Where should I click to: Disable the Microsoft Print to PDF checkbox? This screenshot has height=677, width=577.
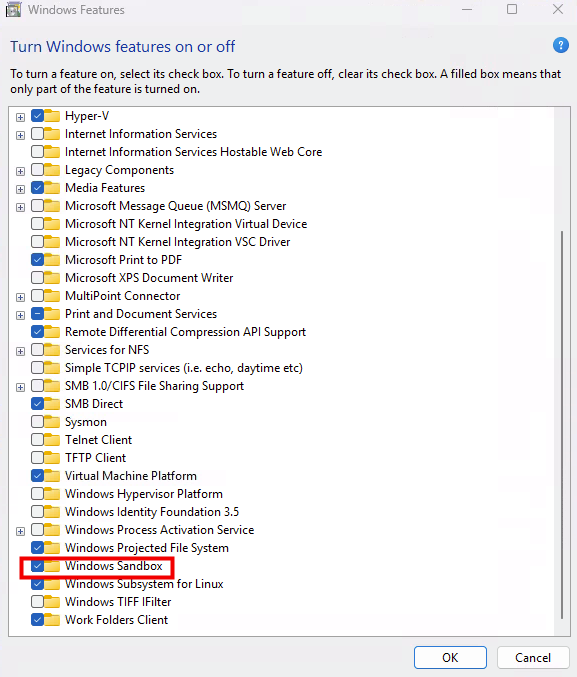(x=38, y=259)
